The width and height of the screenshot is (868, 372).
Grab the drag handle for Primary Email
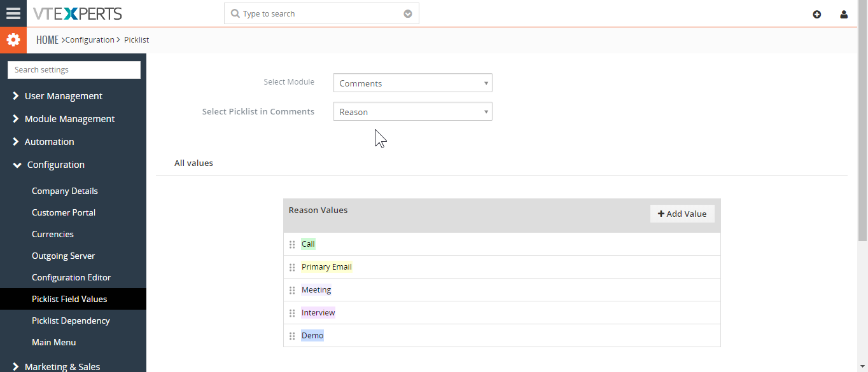point(292,267)
